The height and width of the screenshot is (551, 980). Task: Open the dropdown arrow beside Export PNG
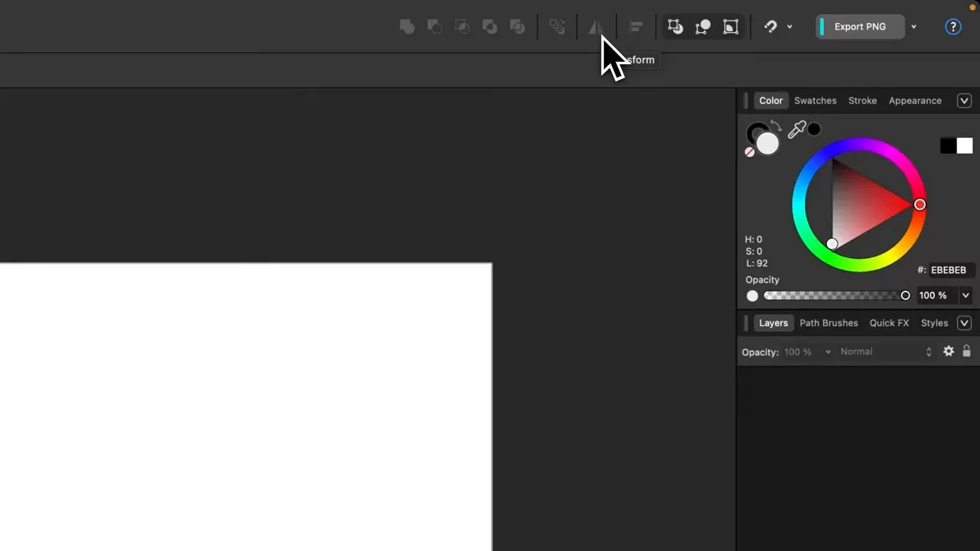pyautogui.click(x=913, y=27)
